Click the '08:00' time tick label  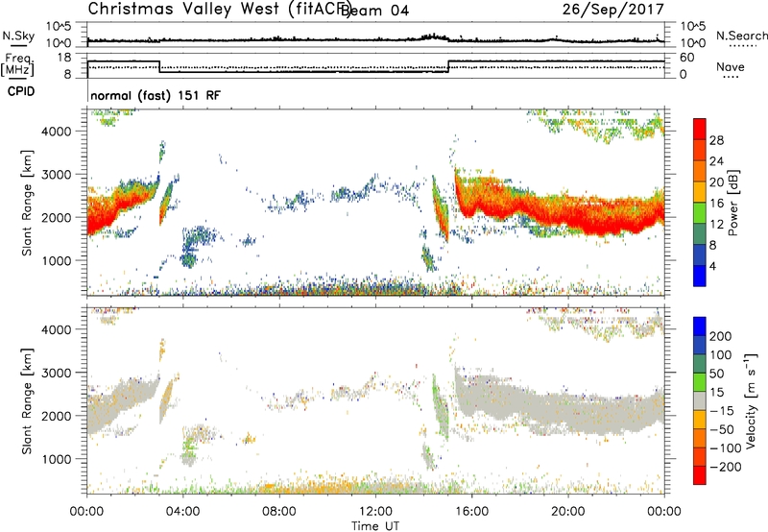[279, 512]
